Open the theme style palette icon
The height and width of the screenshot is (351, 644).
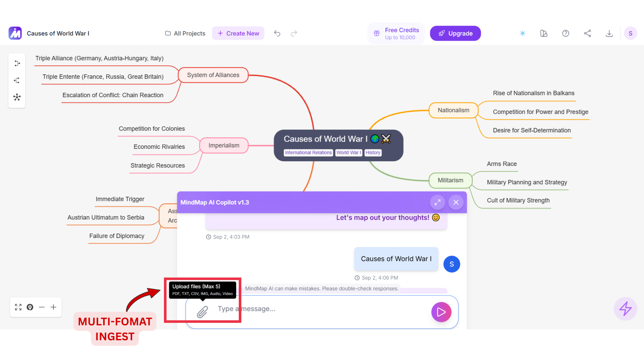[544, 33]
